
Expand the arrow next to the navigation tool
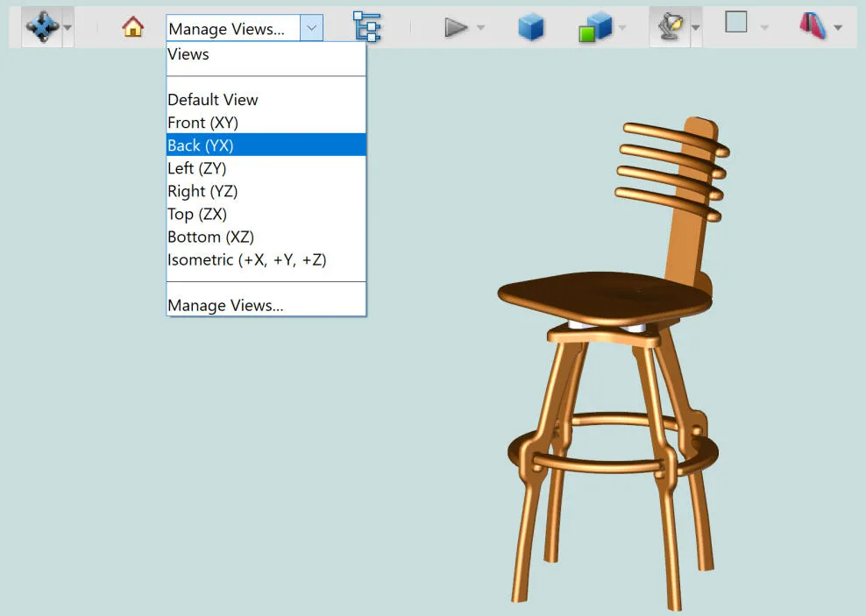click(67, 27)
